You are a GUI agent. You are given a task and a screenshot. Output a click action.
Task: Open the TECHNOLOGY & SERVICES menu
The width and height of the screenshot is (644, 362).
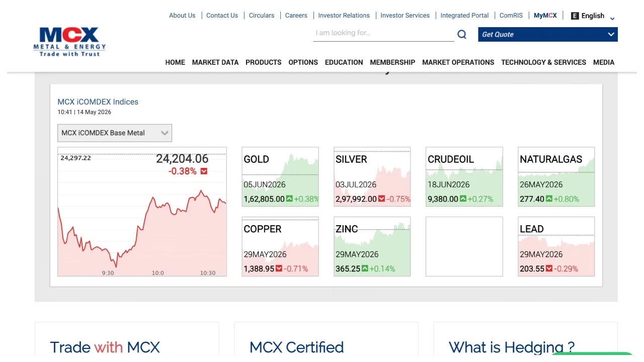tap(544, 62)
